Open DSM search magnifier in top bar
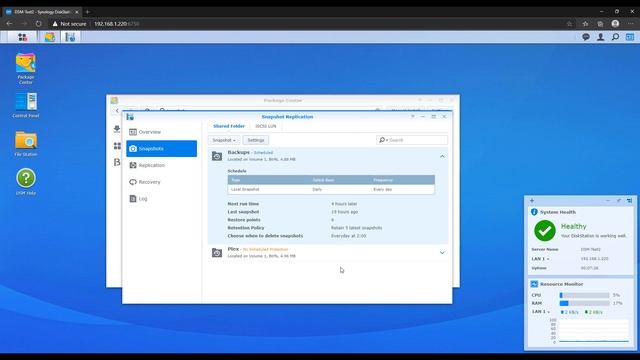Viewport: 640px width, 360px height. pyautogui.click(x=615, y=37)
